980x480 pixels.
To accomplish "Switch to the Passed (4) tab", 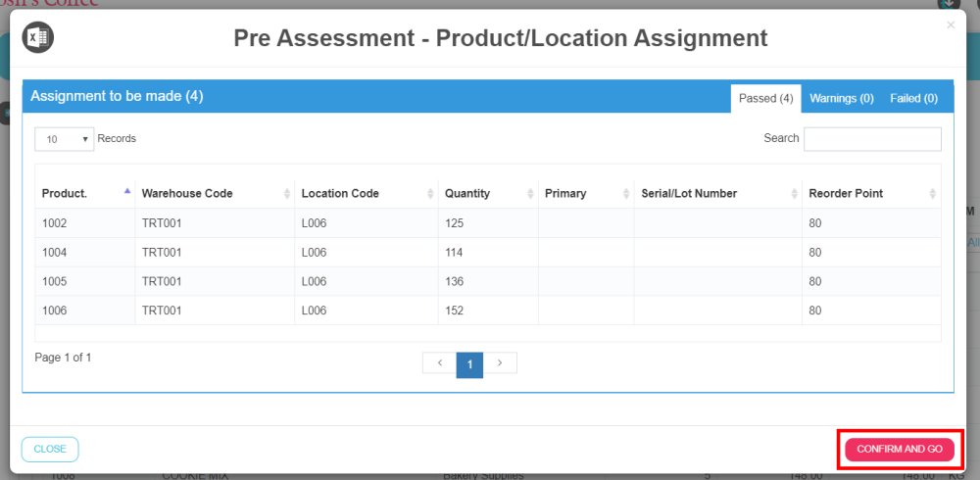I will [765, 98].
